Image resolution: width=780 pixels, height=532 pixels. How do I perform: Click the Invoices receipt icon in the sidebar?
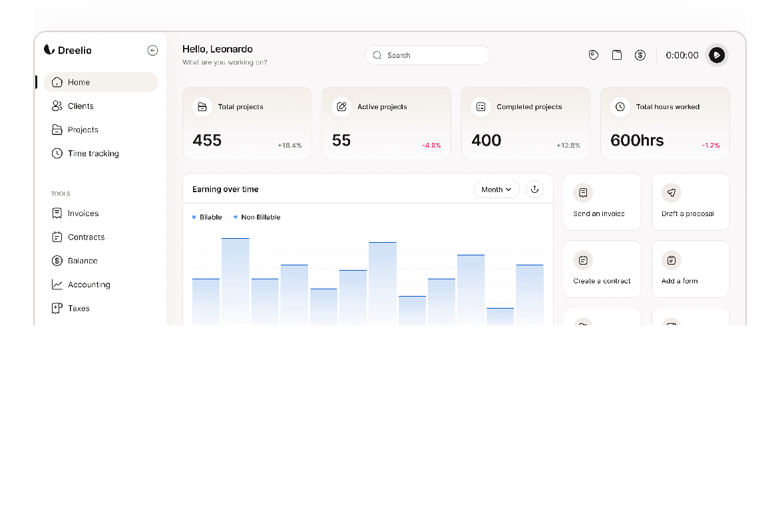57,213
